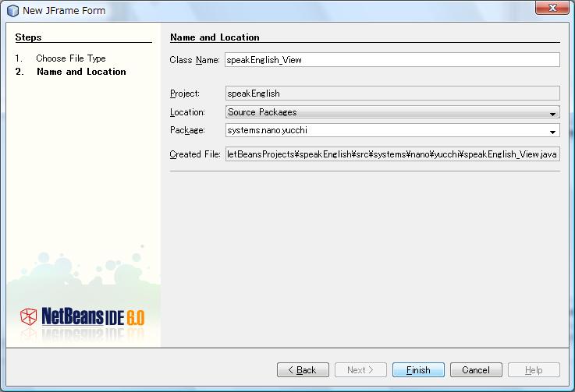This screenshot has height=392, width=575.
Task: Click the NetBeans cube icon in title bar
Action: coord(12,11)
